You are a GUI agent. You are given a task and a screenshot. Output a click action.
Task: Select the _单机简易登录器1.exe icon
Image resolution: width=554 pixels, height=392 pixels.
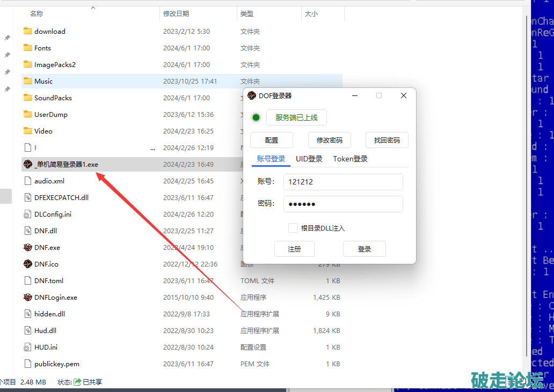pos(28,165)
